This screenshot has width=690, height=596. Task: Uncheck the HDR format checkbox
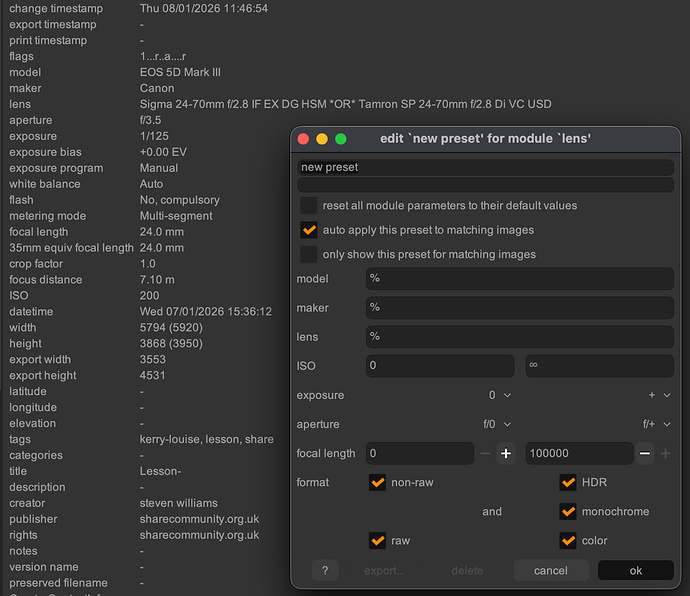point(568,482)
